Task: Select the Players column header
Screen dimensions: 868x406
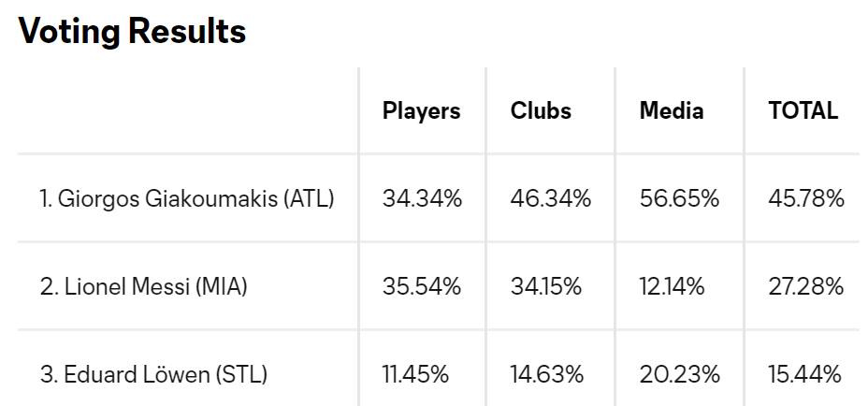Action: click(x=421, y=110)
